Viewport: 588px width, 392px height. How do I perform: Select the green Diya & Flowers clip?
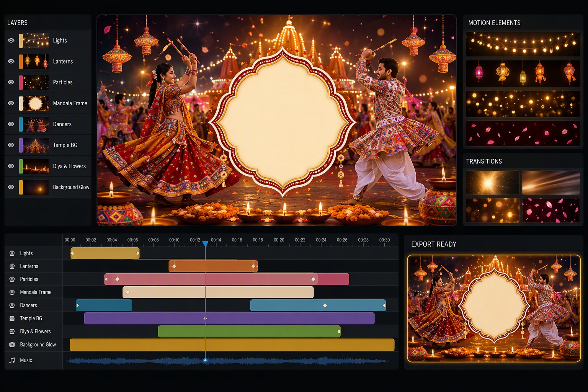pyautogui.click(x=249, y=331)
